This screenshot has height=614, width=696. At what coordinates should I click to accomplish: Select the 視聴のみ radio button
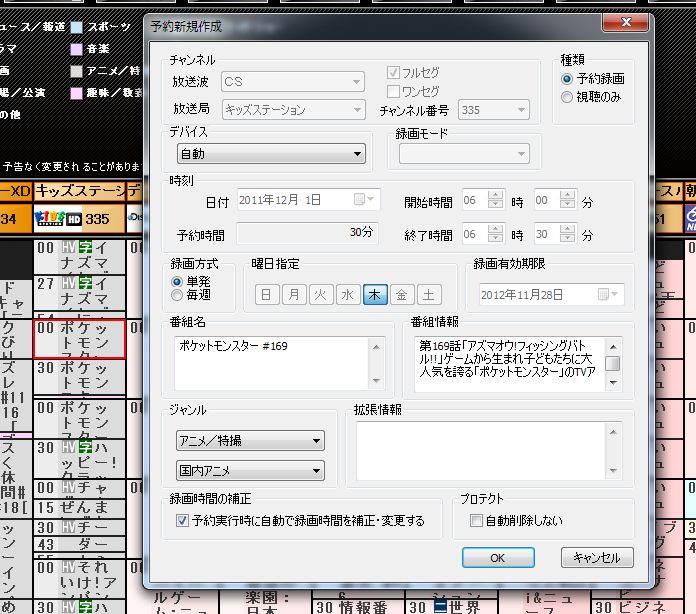pos(566,97)
